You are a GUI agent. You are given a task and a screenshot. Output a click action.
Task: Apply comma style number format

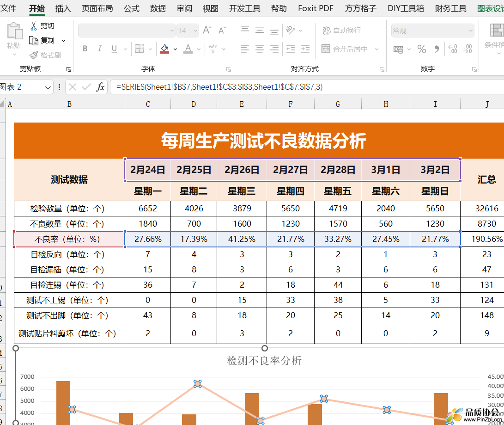[x=437, y=49]
